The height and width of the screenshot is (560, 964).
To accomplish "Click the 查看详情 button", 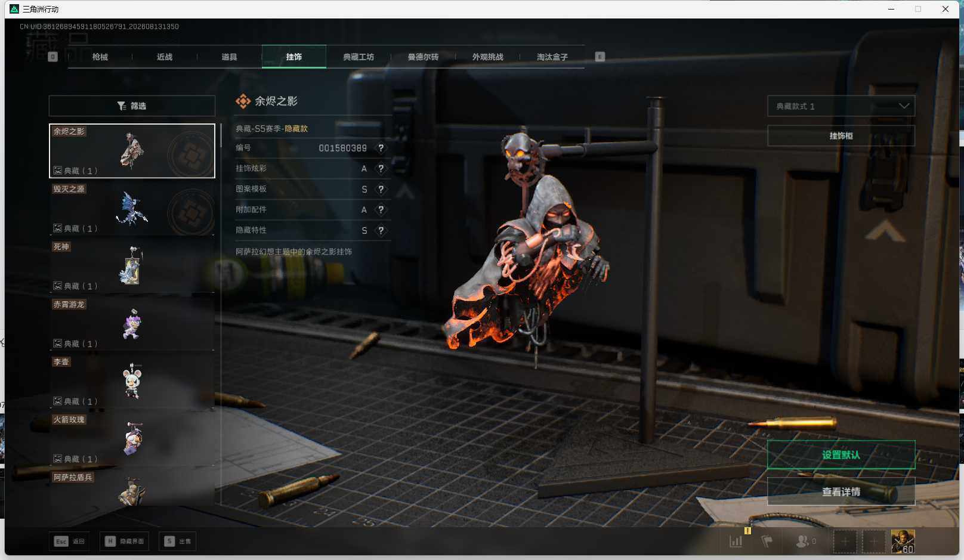I will click(841, 491).
